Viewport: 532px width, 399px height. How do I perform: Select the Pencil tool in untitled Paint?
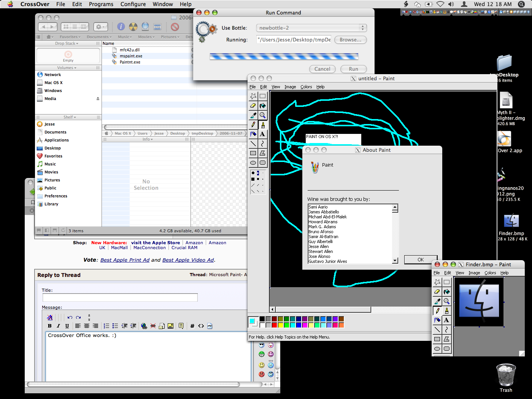253,125
